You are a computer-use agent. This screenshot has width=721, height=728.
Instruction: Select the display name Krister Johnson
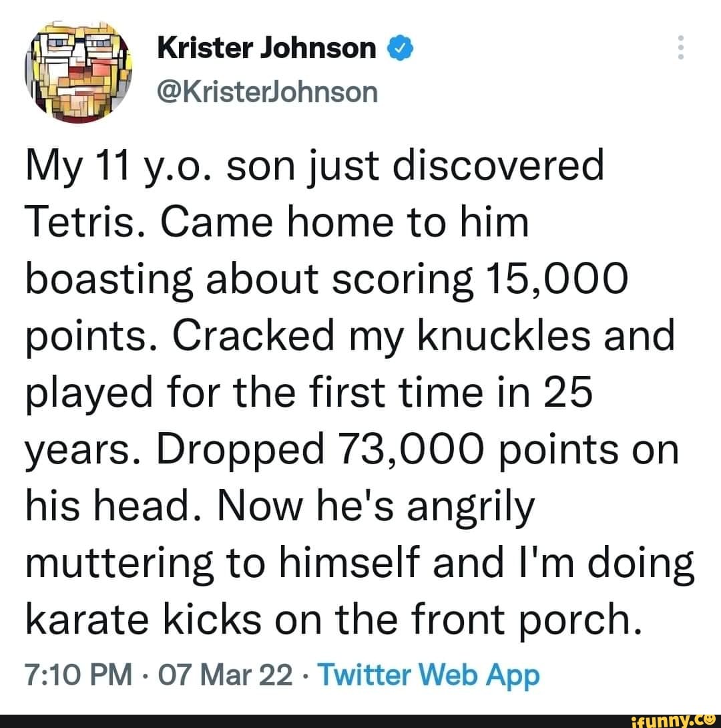[x=265, y=47]
